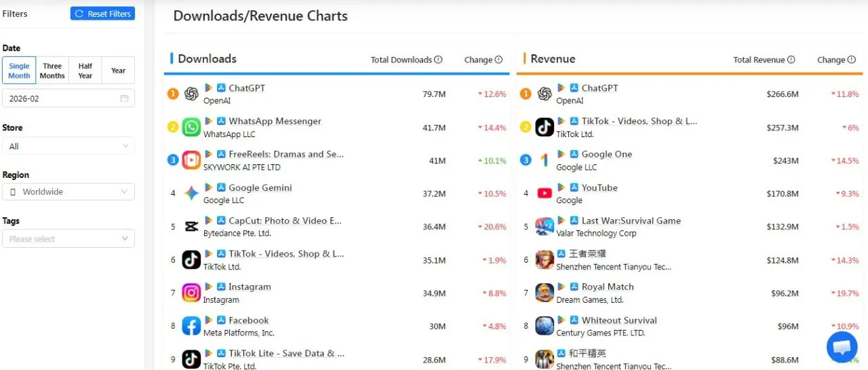Click App Store icon next to Google Gemini
Viewport: 868px width, 370px height.
[x=221, y=187]
